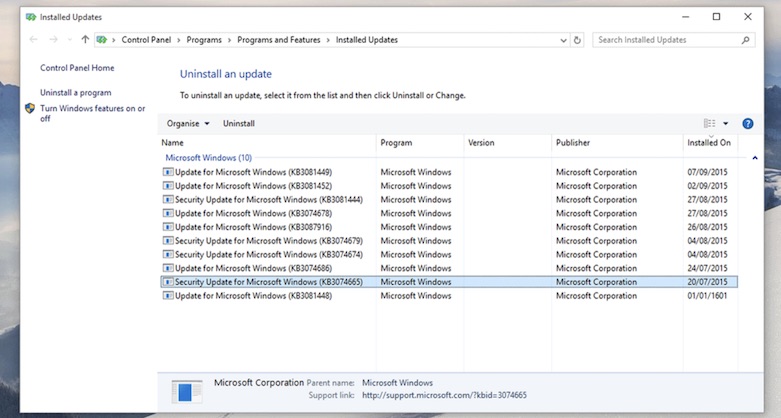Refresh the Installed Updates list

click(577, 40)
